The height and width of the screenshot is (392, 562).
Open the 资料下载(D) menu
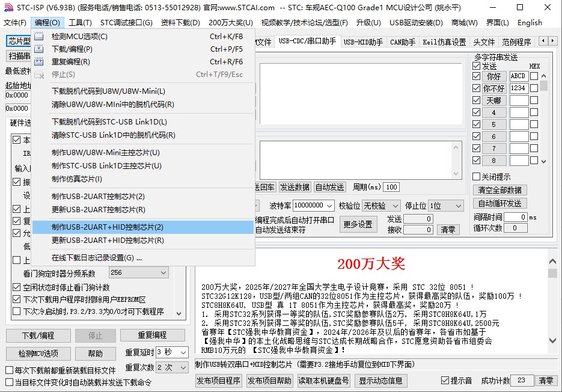(x=180, y=23)
